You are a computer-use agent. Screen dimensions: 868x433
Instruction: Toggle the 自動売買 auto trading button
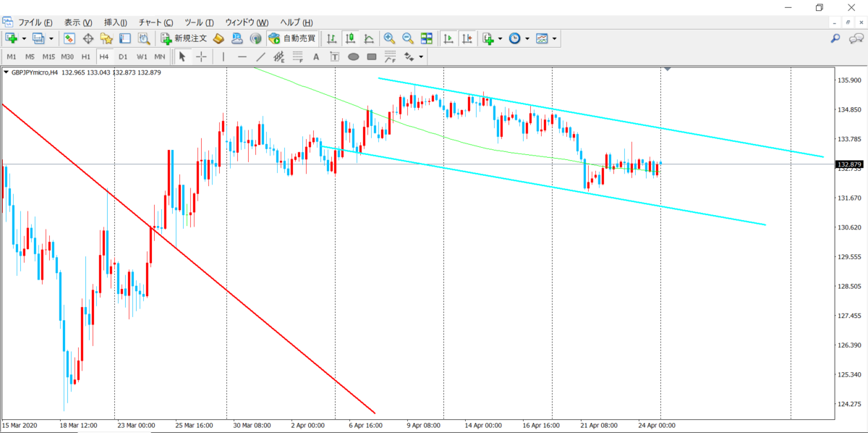coord(292,38)
